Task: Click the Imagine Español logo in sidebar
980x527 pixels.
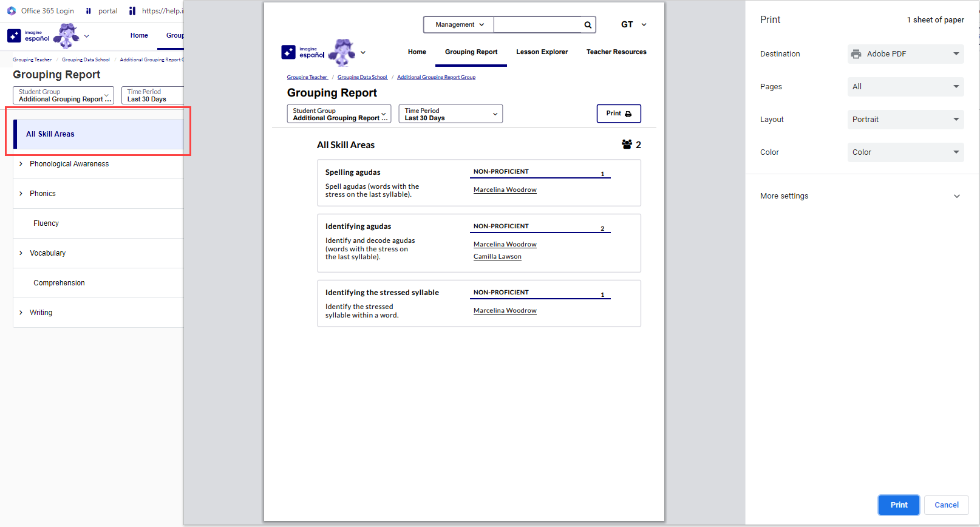Action: [29, 36]
